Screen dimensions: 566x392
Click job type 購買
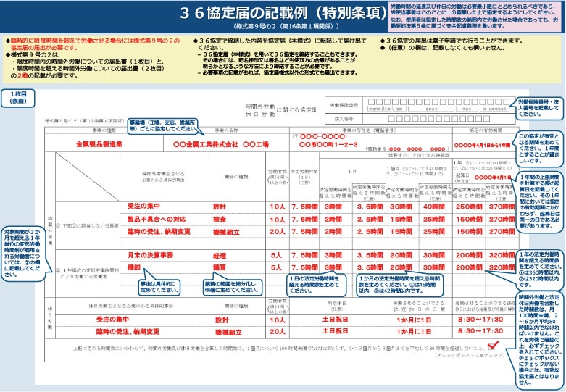point(219,268)
